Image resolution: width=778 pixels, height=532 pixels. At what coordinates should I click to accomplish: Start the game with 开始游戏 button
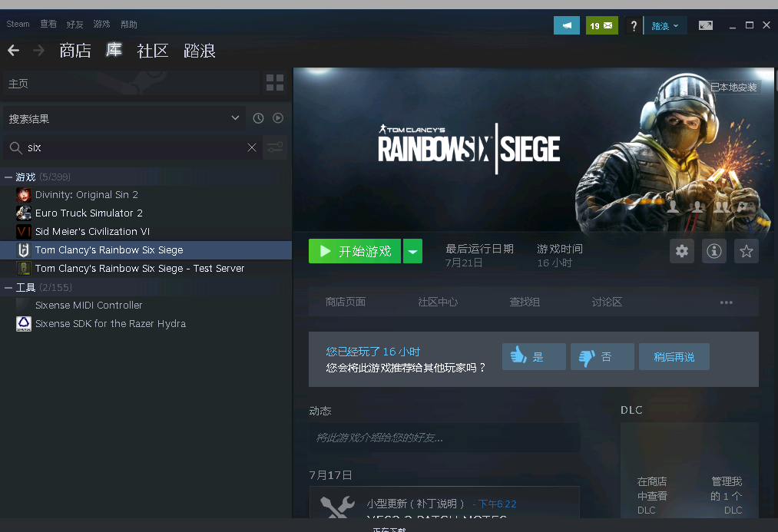[x=355, y=251]
